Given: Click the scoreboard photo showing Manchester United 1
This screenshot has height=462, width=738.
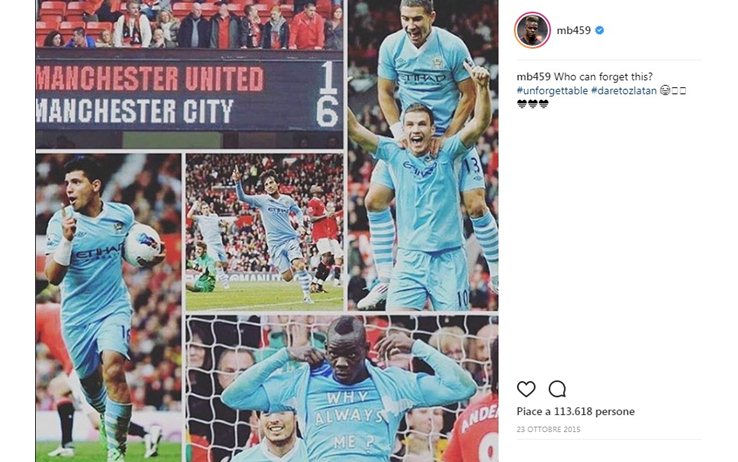Looking at the screenshot, I should [x=189, y=74].
